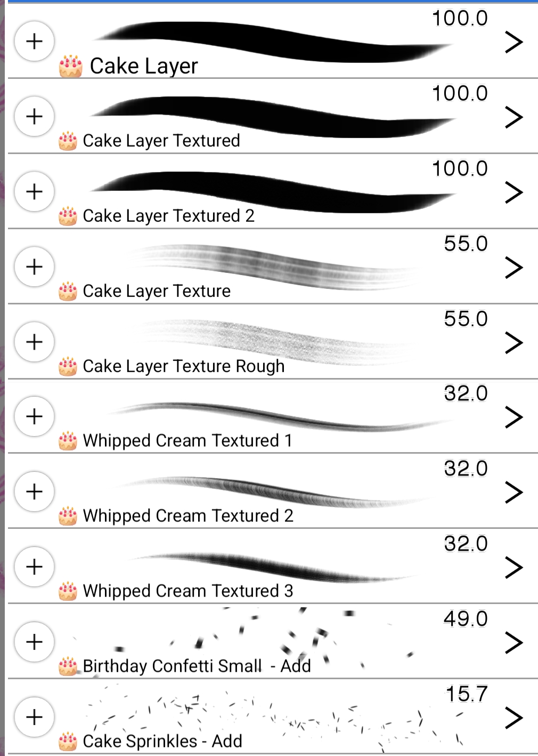Tap the cake emoji beside Cake Layer Textured
Image resolution: width=538 pixels, height=756 pixels.
[x=68, y=141]
